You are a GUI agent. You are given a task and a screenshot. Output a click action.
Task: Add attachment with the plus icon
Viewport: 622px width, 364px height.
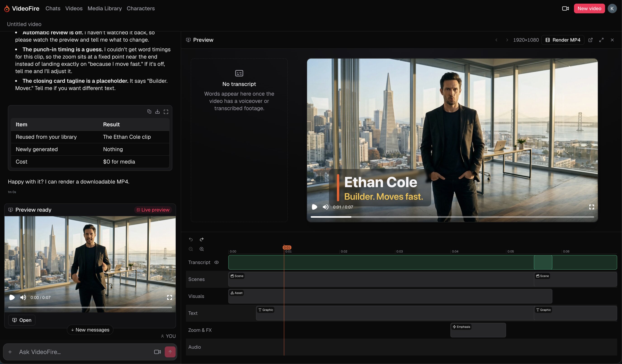coord(10,352)
